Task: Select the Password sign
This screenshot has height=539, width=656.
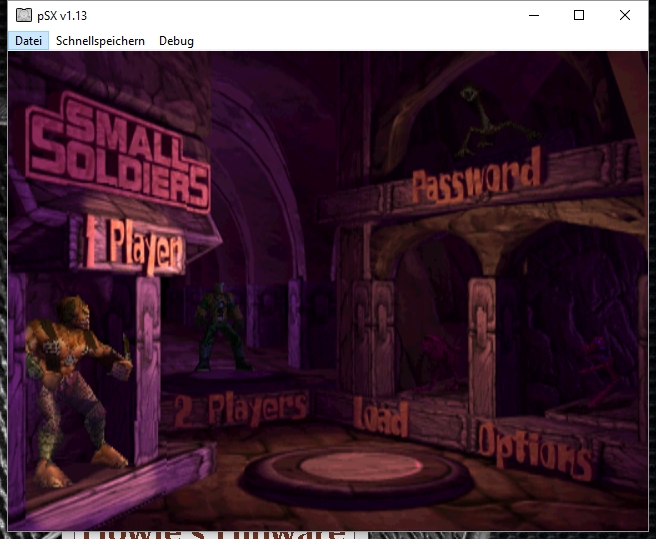Action: tap(477, 176)
